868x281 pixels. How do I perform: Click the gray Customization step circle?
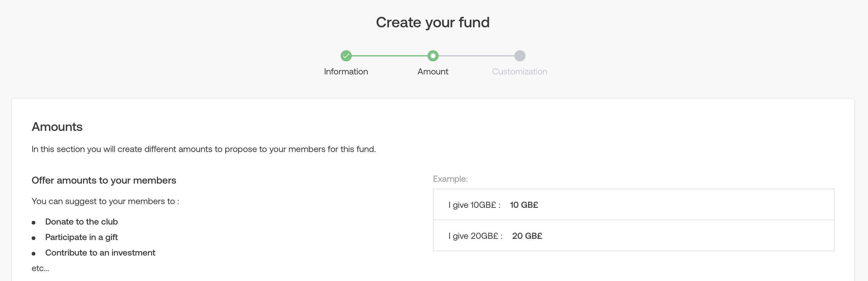click(520, 56)
